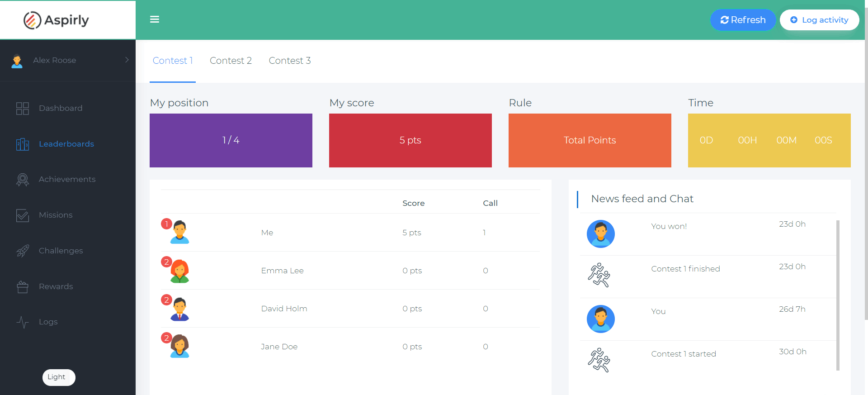Viewport: 868px width, 395px height.
Task: Click the Aspirly logo
Action: point(56,20)
